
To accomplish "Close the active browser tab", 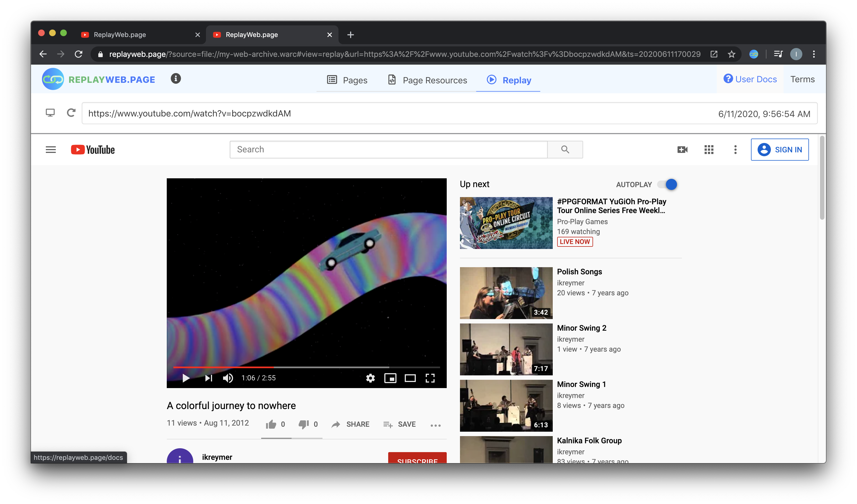I will point(330,35).
